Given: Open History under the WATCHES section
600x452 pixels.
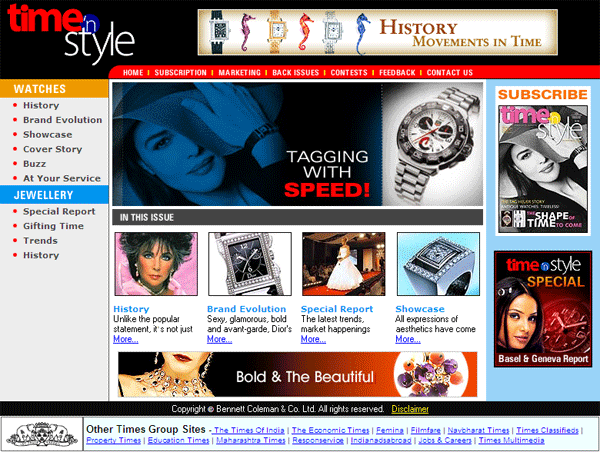Looking at the screenshot, I should click(41, 105).
